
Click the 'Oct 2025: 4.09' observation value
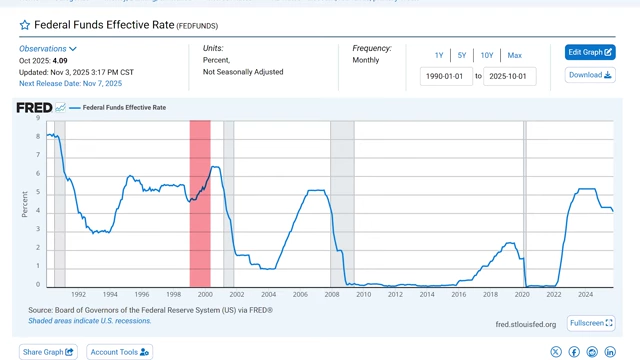[x=43, y=60]
